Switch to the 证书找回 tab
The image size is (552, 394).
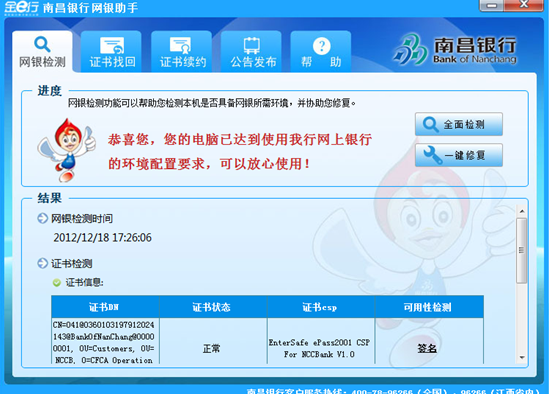111,52
